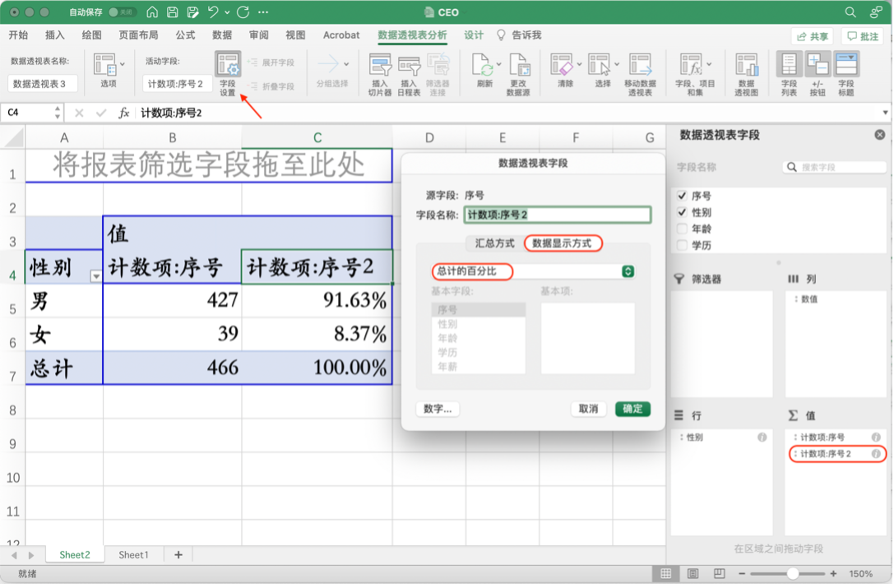Open the 设计 ribbon tab

tap(474, 35)
